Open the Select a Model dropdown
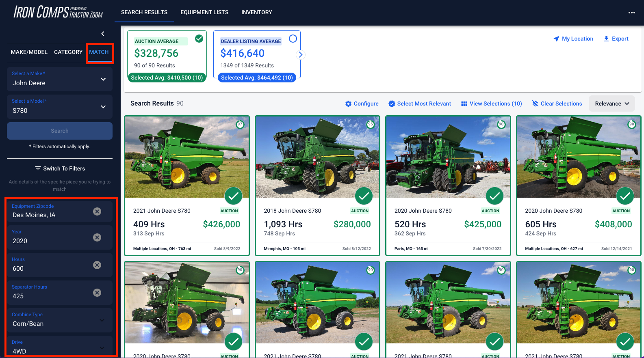 click(x=60, y=107)
